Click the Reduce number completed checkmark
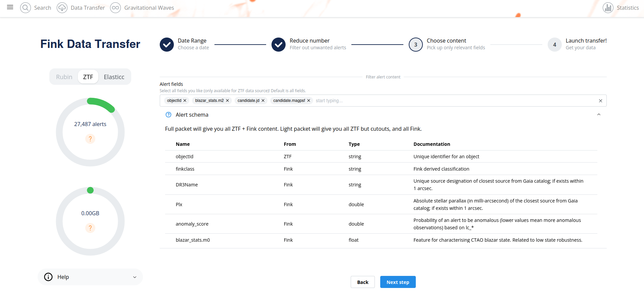The image size is (644, 293). pos(279,45)
